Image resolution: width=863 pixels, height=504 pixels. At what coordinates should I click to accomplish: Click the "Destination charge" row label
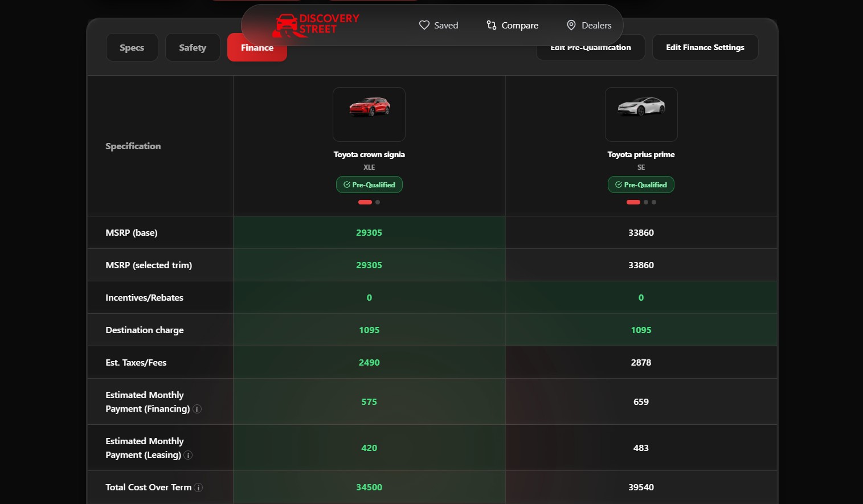(145, 330)
